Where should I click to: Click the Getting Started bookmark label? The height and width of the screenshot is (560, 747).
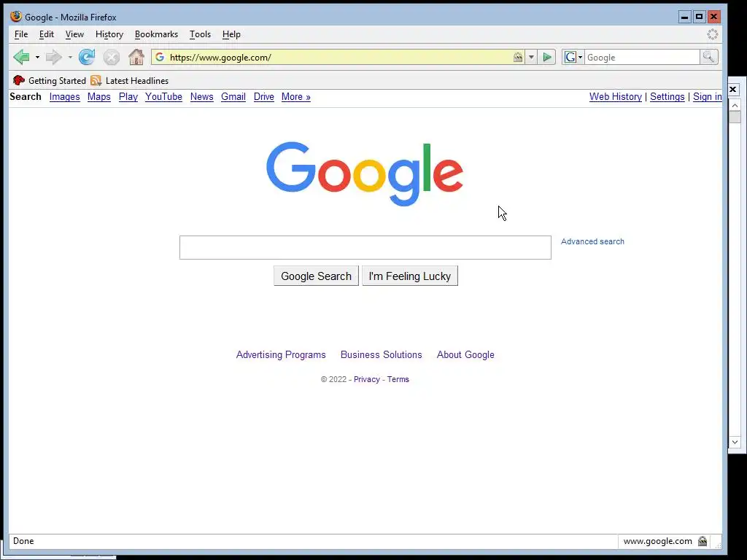[x=57, y=80]
